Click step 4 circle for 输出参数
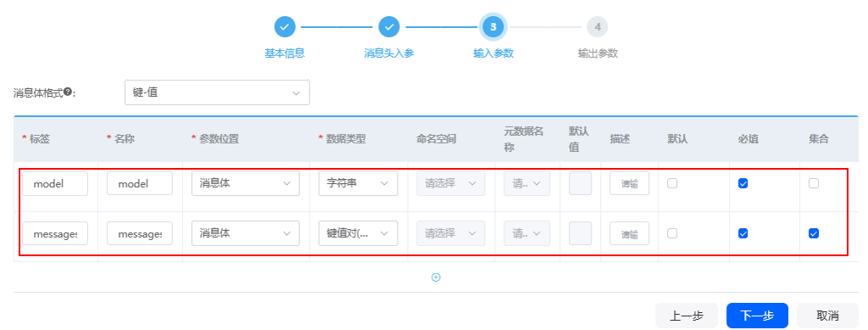The height and width of the screenshot is (330, 868). [598, 26]
